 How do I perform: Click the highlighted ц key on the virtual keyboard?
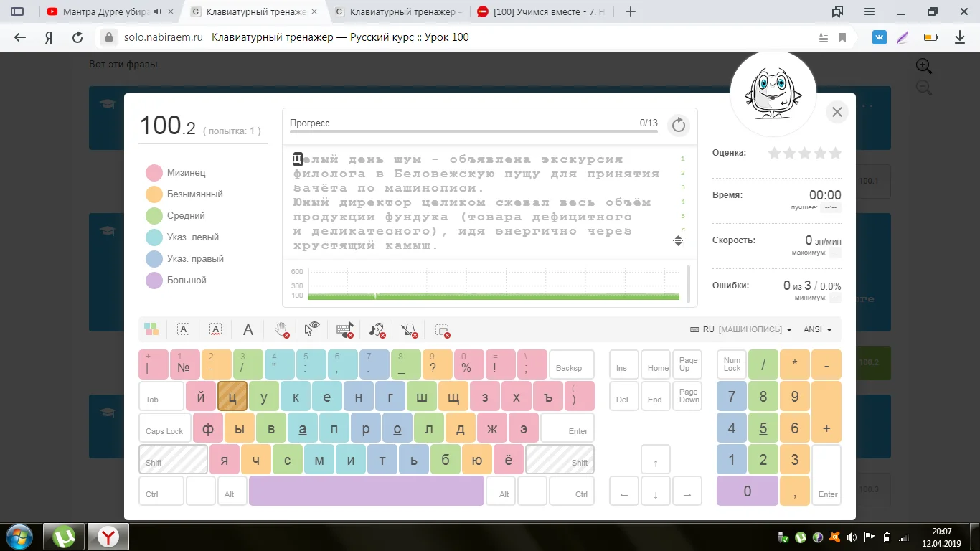[x=232, y=397]
